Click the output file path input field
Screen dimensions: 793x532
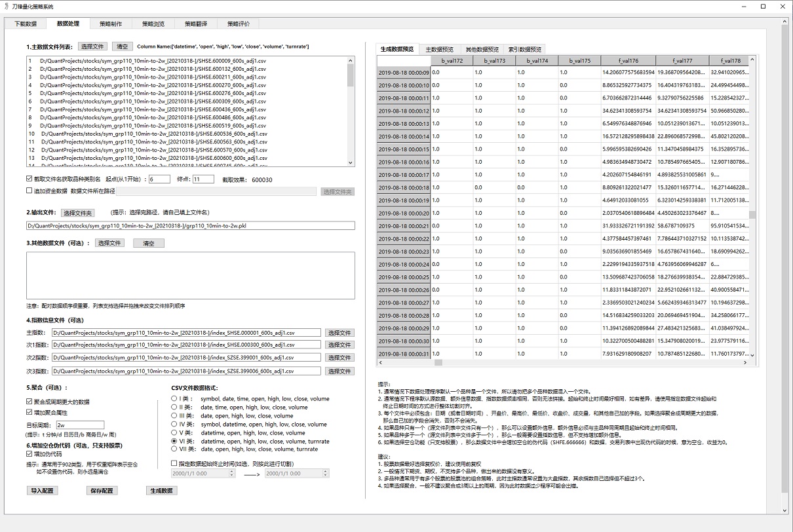point(190,226)
